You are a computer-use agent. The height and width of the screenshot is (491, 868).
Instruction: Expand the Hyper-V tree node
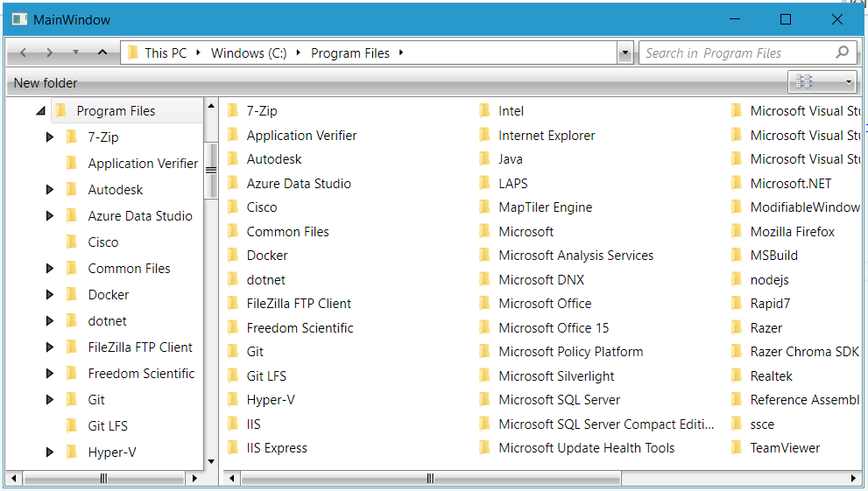49,452
